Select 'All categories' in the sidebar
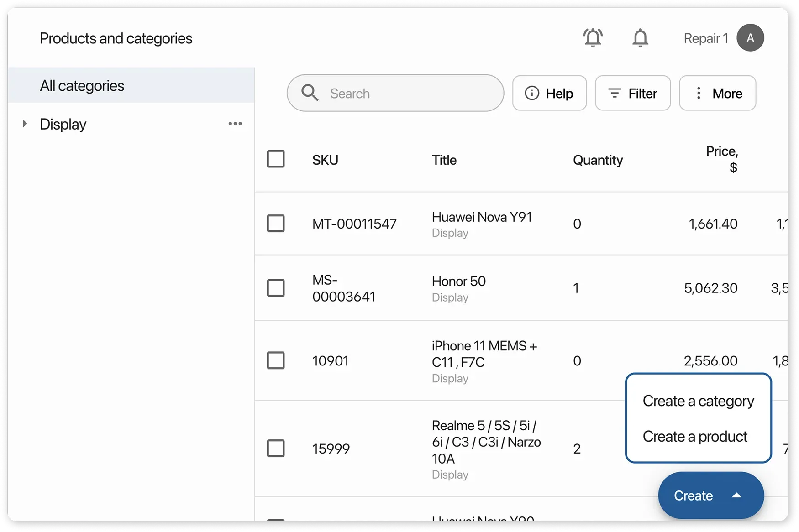Screen dimensions: 799x532 (82, 86)
